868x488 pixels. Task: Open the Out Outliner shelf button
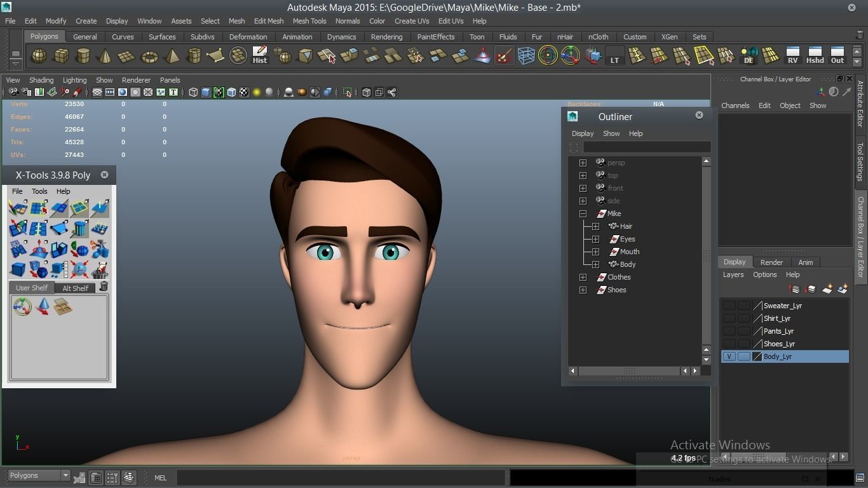pos(837,56)
